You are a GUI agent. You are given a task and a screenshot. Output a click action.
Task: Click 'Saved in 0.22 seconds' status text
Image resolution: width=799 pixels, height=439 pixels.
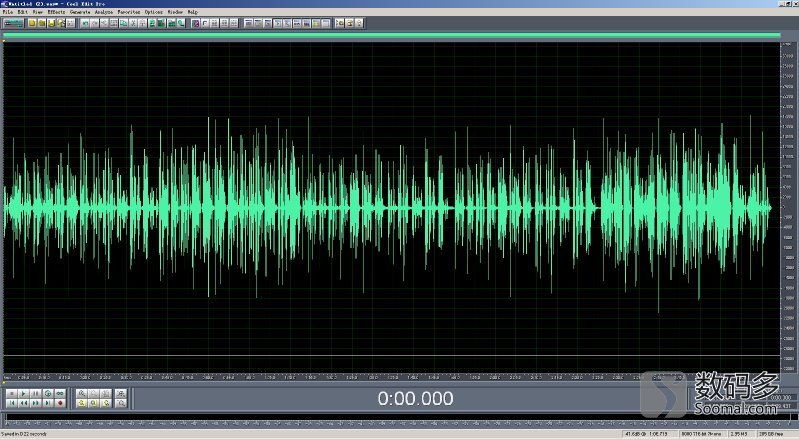coord(25,434)
